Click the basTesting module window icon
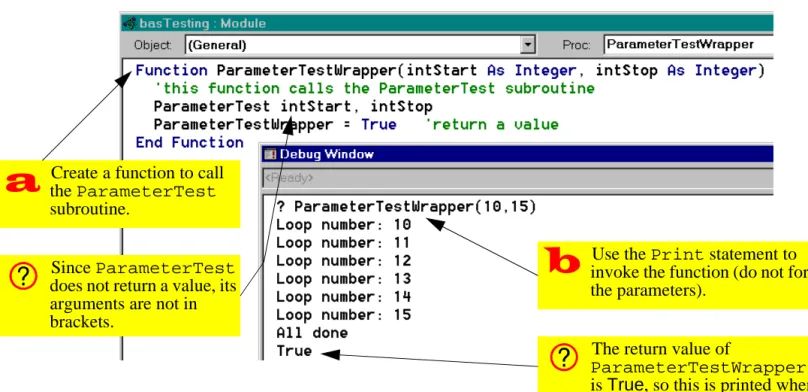 pos(129,23)
